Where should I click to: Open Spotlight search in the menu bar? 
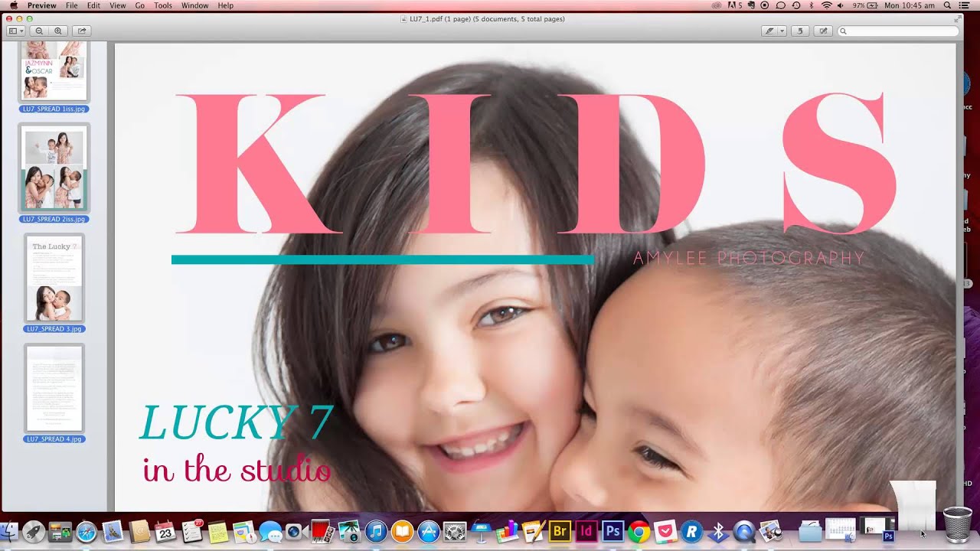coord(947,5)
